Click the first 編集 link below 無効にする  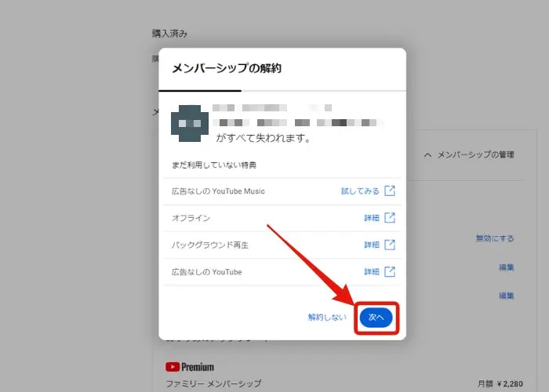click(506, 267)
